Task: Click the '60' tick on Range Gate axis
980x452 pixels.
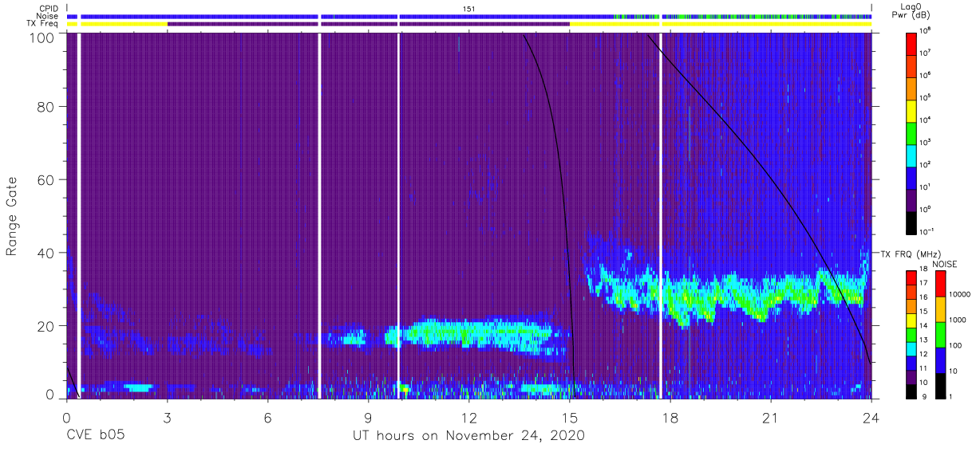Action: tap(46, 179)
